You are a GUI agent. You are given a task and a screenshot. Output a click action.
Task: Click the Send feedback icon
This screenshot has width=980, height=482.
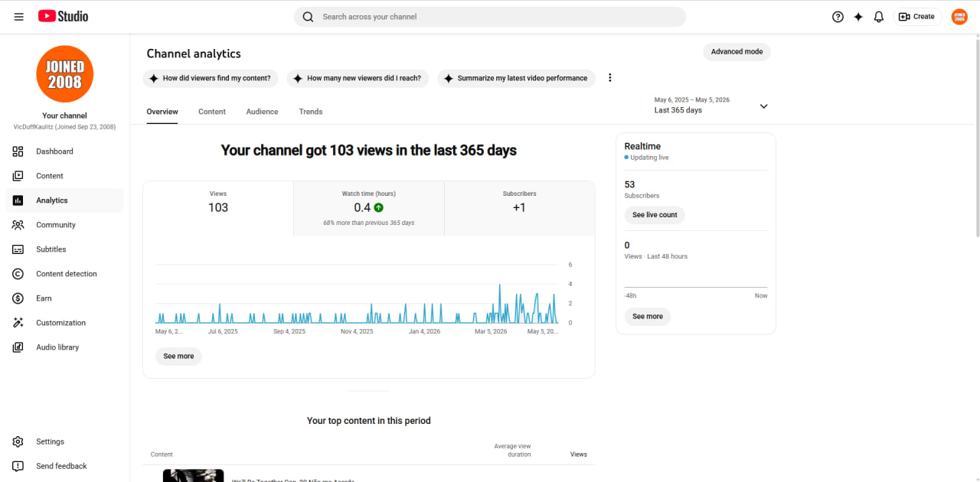pyautogui.click(x=18, y=466)
